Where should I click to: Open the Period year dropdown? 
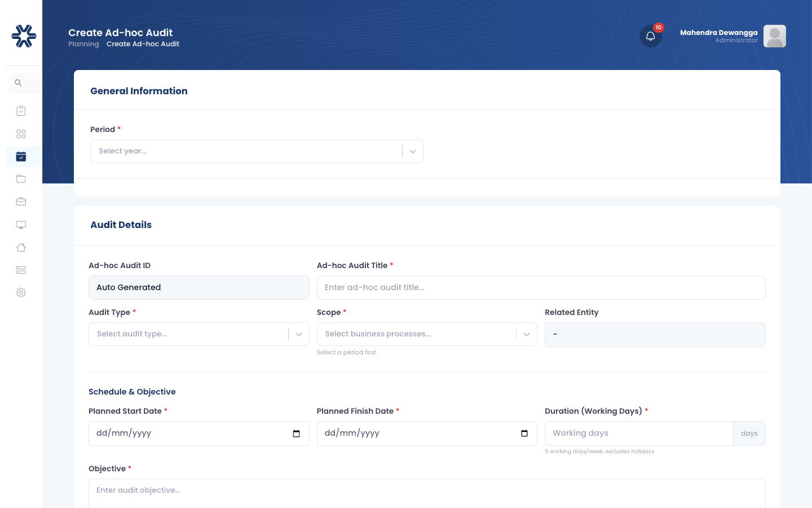(257, 151)
